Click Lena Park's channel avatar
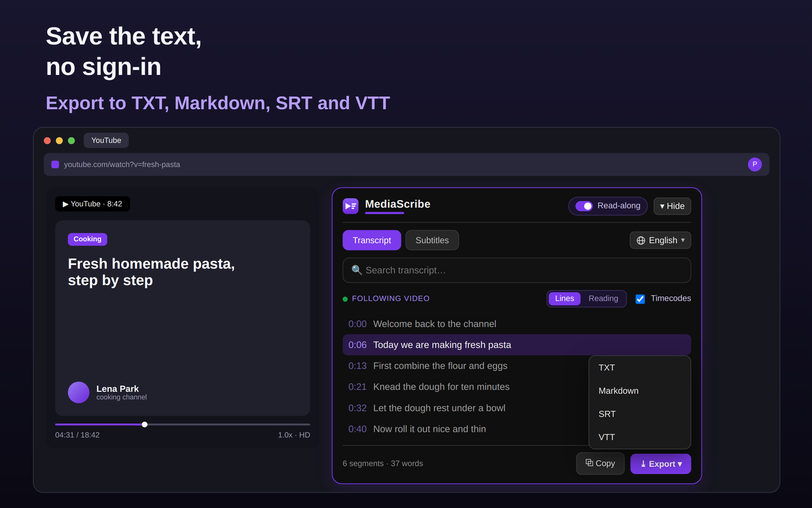Viewport: 812px width, 508px height. pyautogui.click(x=79, y=392)
